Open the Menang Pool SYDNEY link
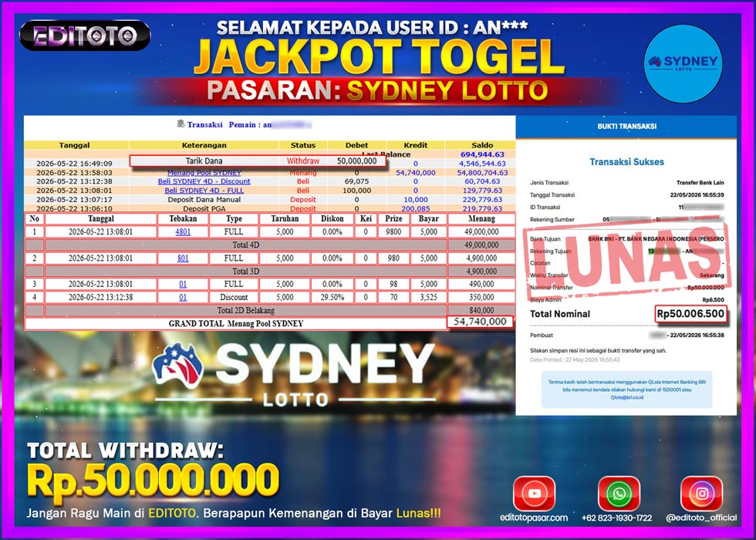 204,173
